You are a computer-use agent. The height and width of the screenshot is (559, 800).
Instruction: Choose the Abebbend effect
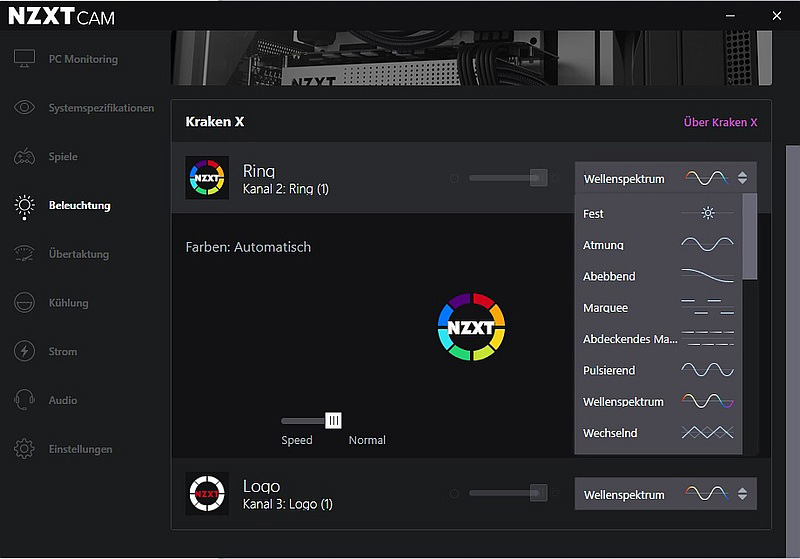point(658,276)
